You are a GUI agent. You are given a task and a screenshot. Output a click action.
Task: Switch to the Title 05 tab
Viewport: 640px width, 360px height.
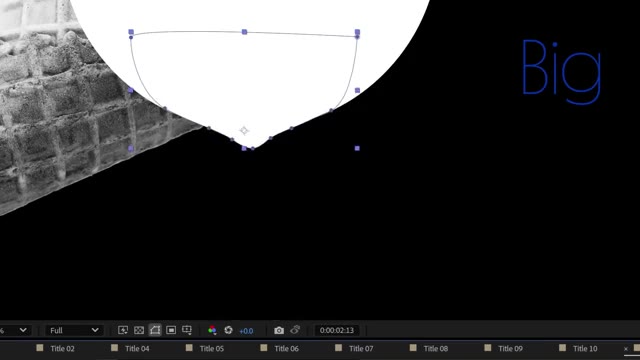[x=211, y=349]
